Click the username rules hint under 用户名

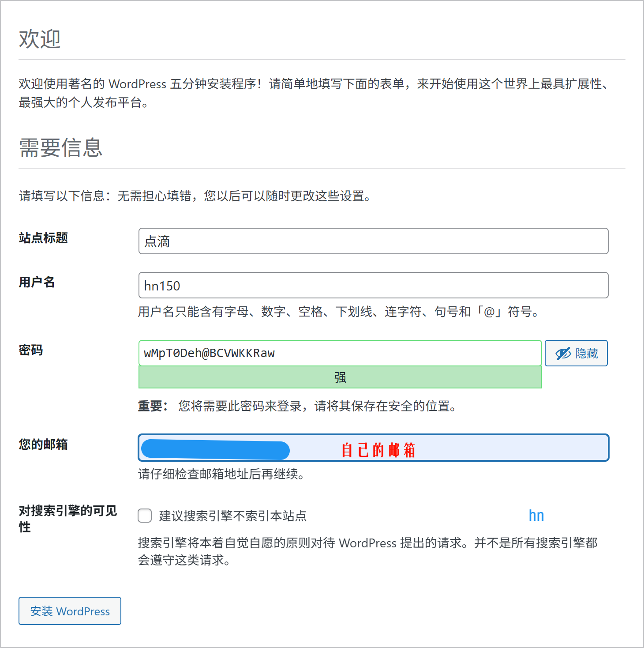339,312
